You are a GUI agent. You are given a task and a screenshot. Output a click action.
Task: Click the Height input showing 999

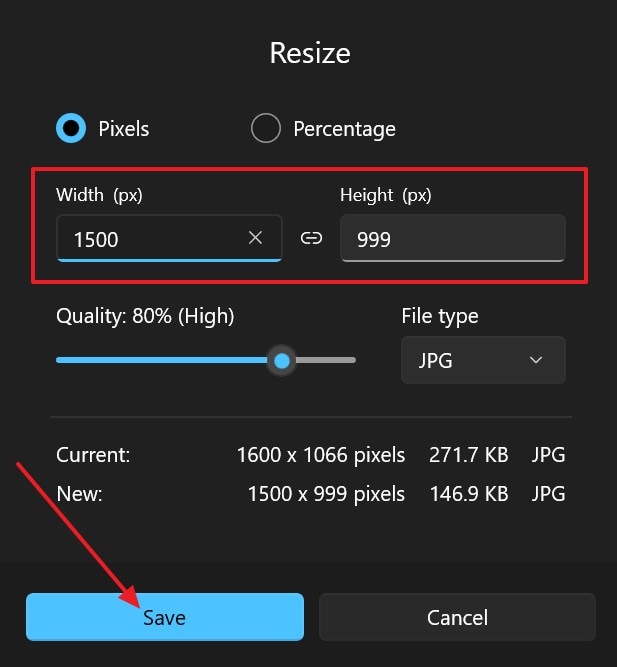pyautogui.click(x=452, y=238)
